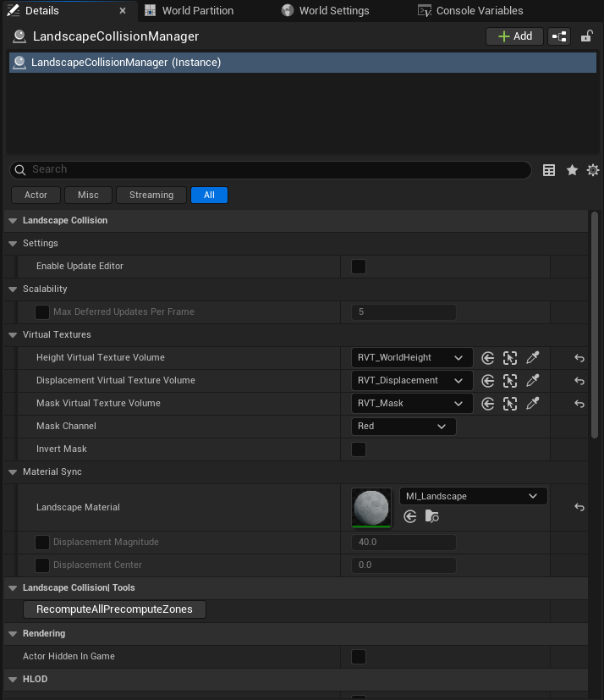Toggle Max Deferred Updates Per Frame override

42,312
